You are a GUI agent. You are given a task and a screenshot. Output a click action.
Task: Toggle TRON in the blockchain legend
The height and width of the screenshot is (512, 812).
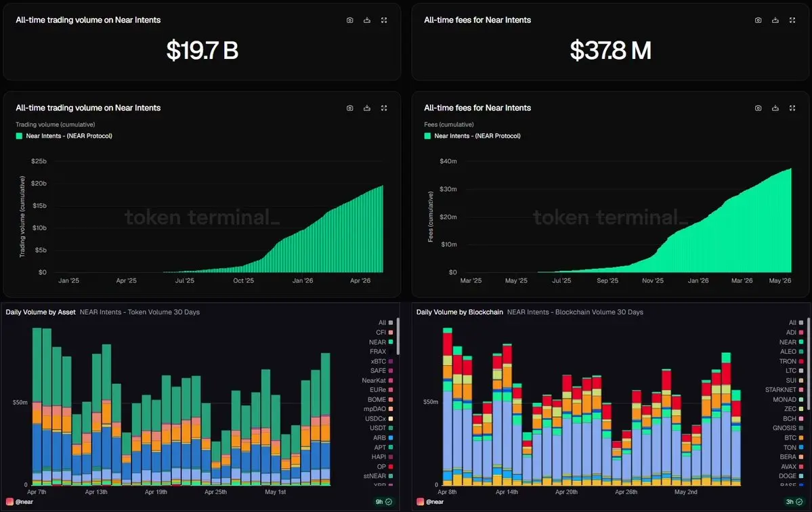tap(791, 362)
